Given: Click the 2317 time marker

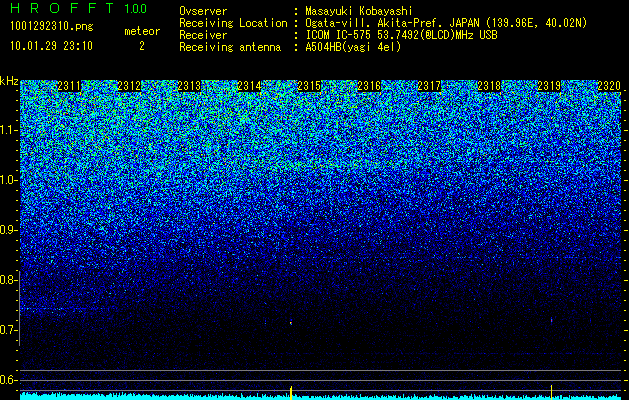Looking at the screenshot, I should (x=429, y=86).
